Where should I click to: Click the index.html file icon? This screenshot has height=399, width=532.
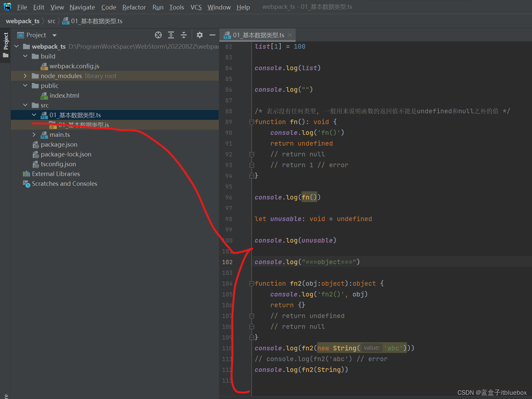point(44,96)
